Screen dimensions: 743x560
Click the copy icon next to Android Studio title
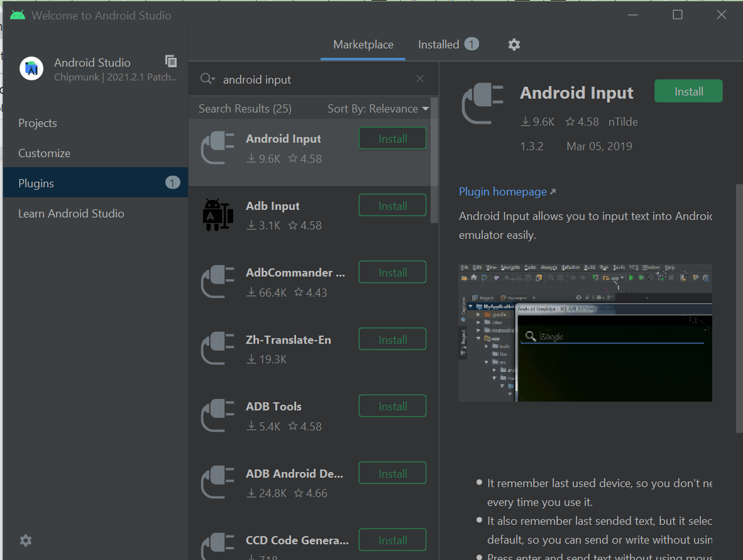coord(170,61)
